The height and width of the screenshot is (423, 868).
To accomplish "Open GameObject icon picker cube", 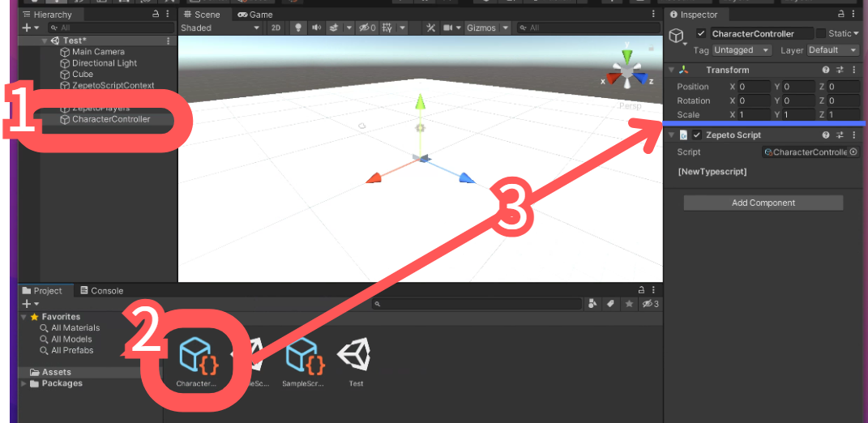I will tap(677, 36).
